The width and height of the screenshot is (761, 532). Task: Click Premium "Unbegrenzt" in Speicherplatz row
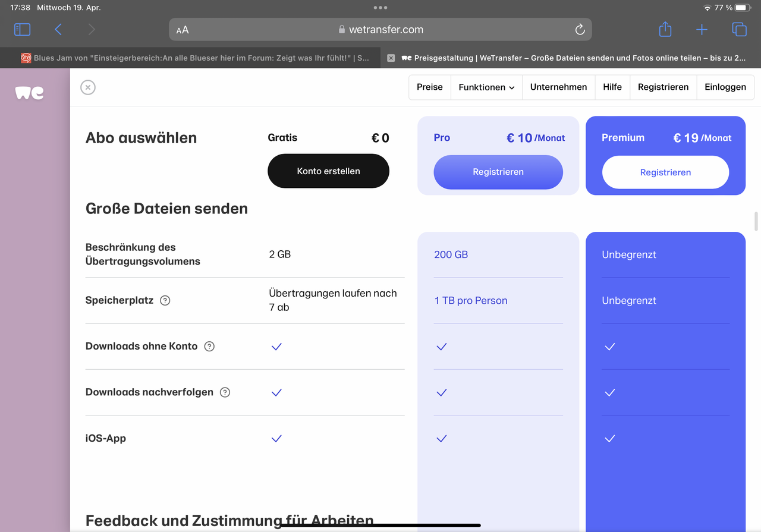629,300
